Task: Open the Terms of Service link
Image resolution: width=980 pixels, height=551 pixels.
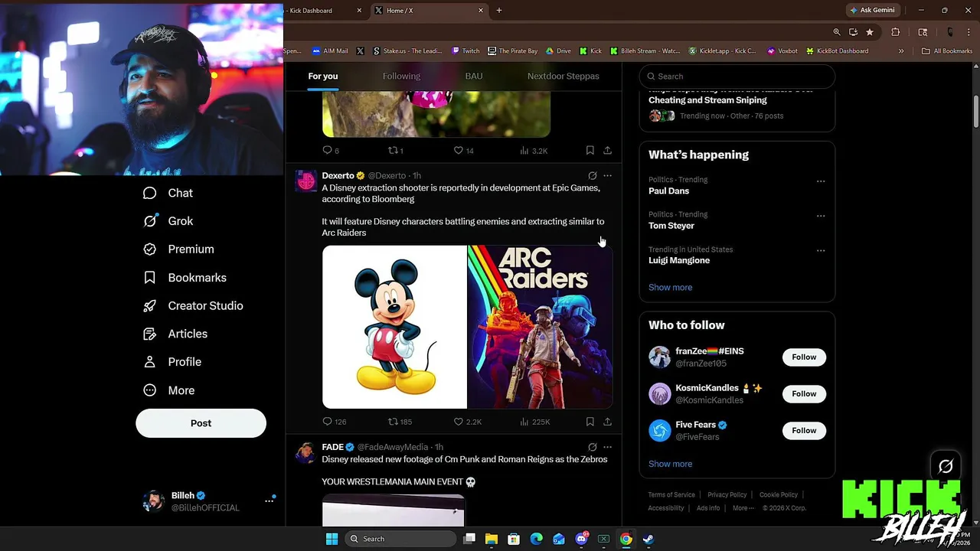Action: (671, 495)
